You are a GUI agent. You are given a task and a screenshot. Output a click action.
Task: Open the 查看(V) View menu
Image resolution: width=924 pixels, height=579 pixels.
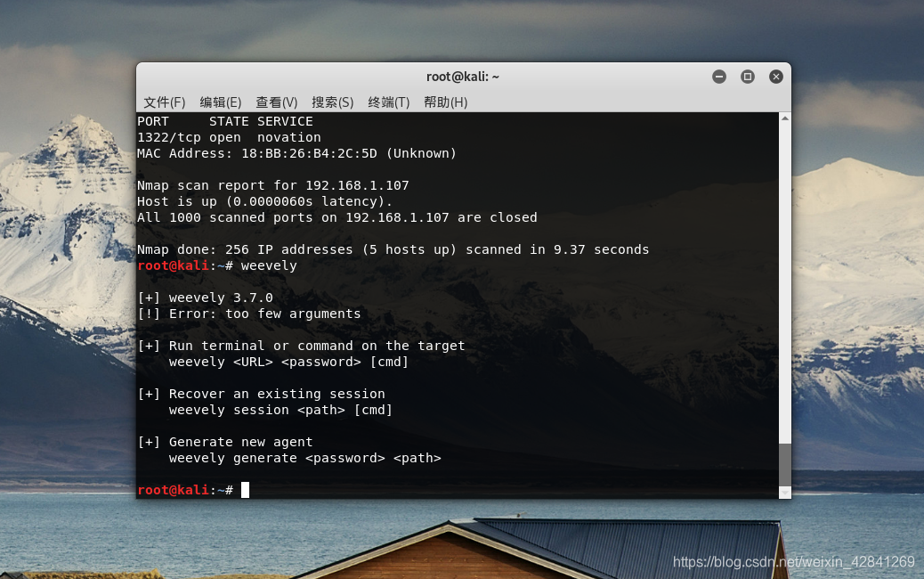click(276, 102)
